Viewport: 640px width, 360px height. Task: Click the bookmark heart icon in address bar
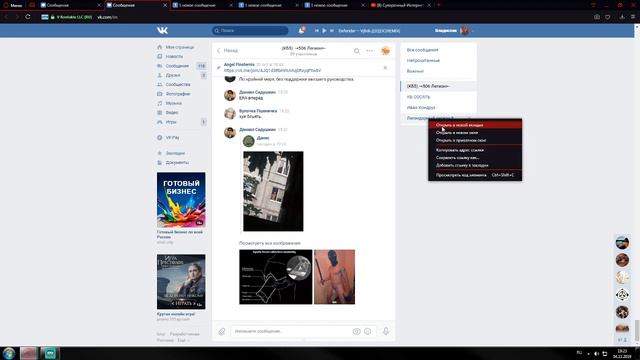[608, 17]
